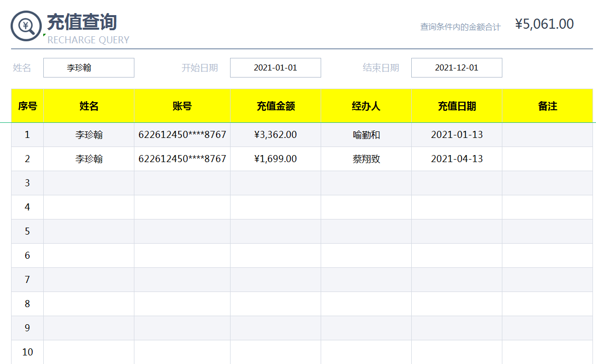596x364 pixels.
Task: Click the name 李珍翰 in row 2
Action: 89,159
